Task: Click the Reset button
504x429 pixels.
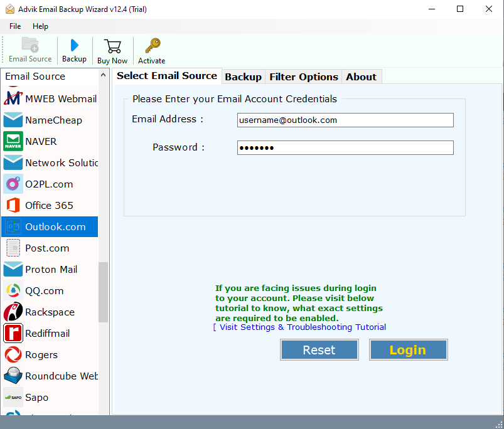Action: click(x=319, y=350)
